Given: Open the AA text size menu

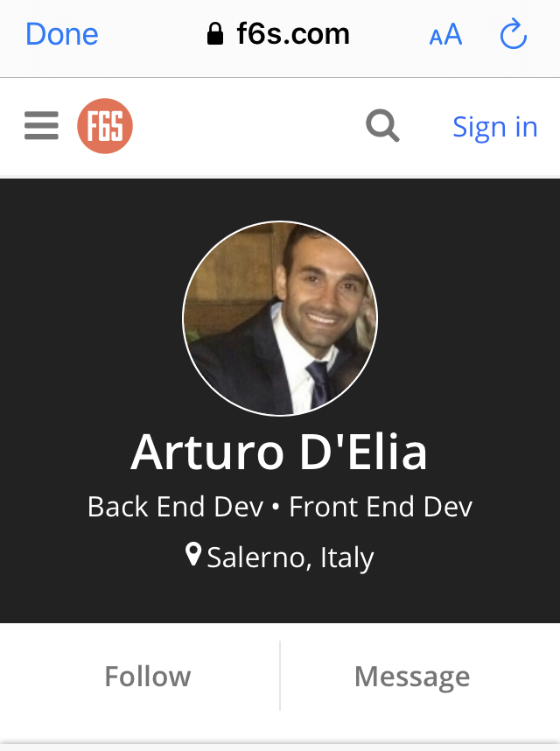Looking at the screenshot, I should (x=445, y=34).
